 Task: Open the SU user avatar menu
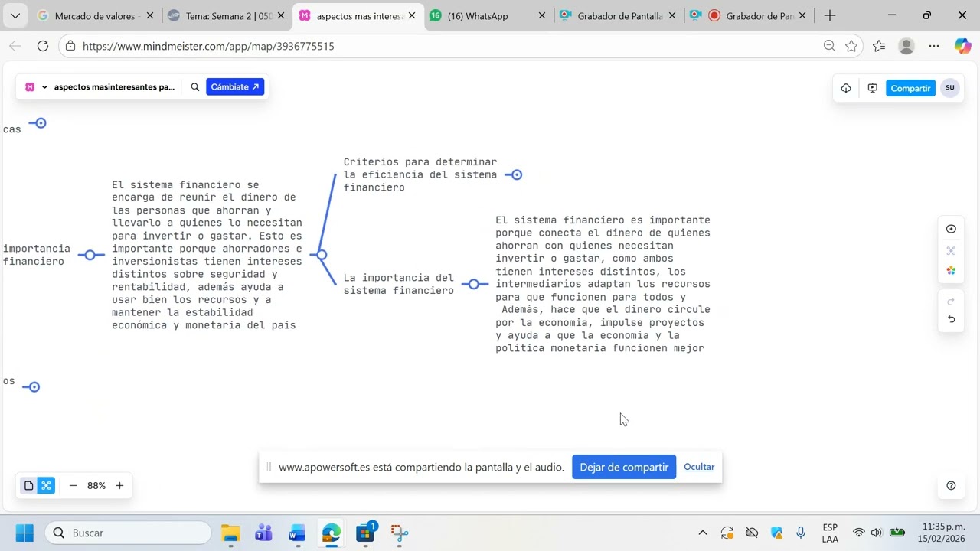[x=950, y=88]
